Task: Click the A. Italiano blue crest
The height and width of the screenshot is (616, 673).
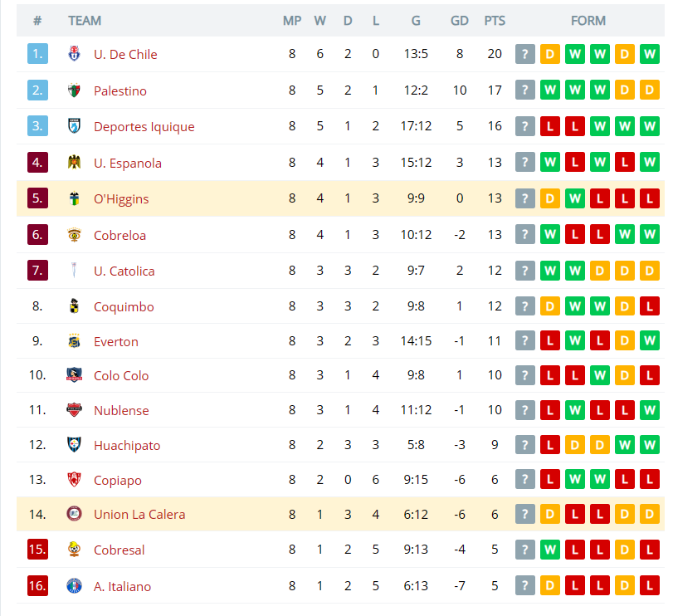Action: pos(74,586)
